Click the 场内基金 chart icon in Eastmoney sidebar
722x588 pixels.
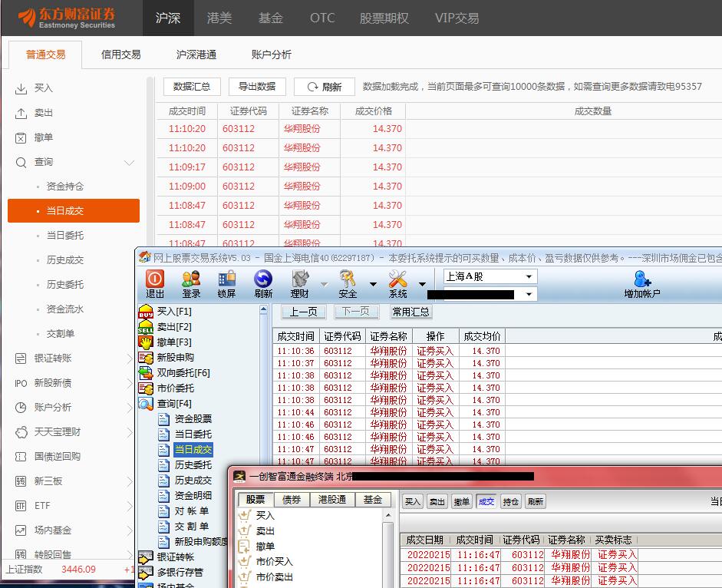pyautogui.click(x=21, y=530)
